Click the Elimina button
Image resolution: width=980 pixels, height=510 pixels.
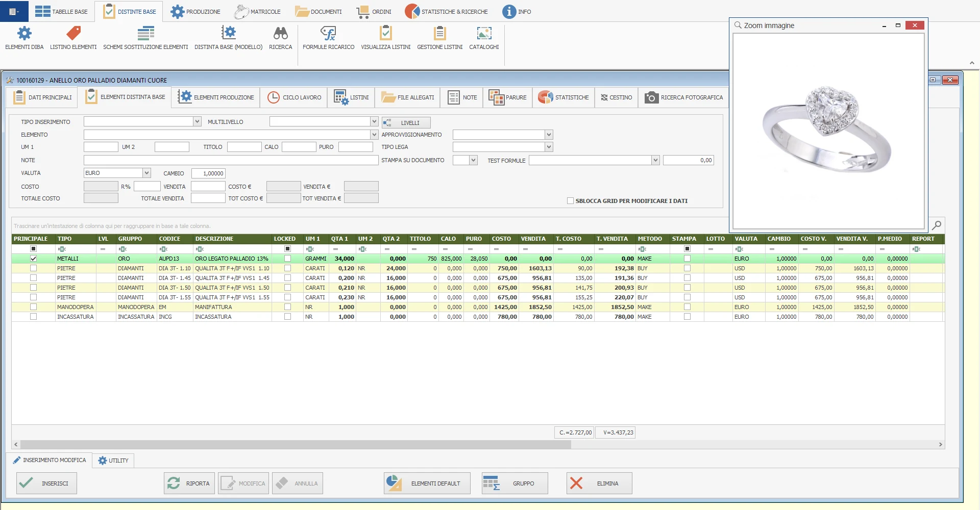point(599,483)
